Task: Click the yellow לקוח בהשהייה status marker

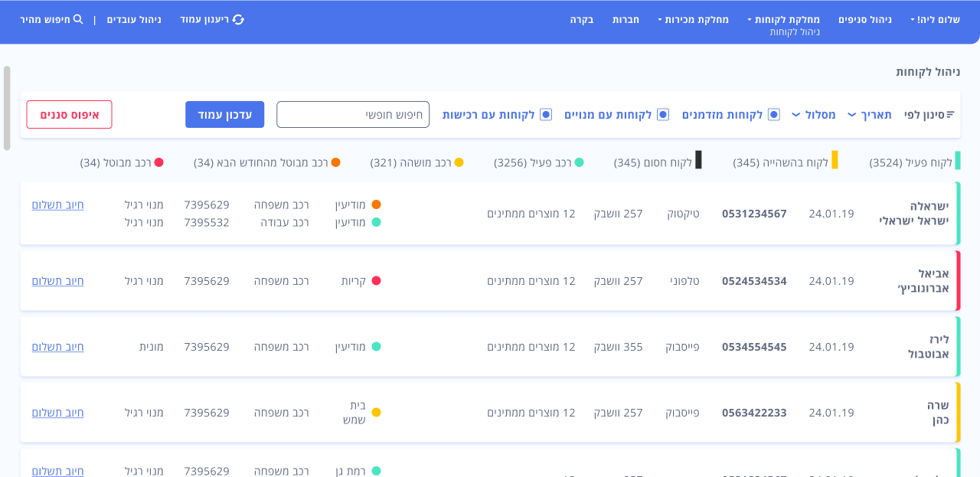Action: tap(835, 160)
